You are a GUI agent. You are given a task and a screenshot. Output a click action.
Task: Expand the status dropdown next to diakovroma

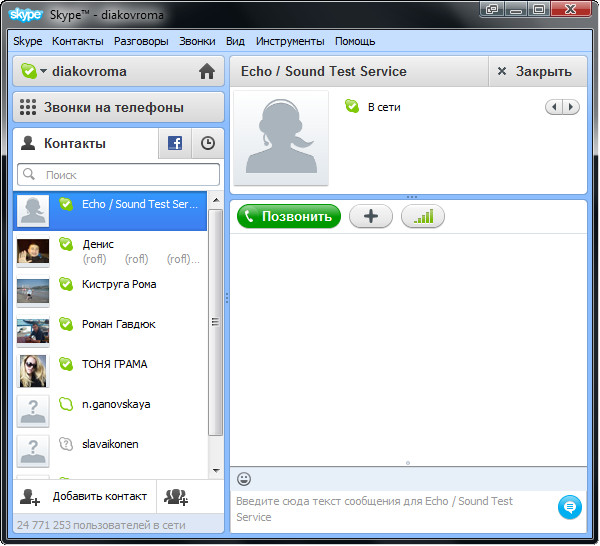click(x=44, y=71)
